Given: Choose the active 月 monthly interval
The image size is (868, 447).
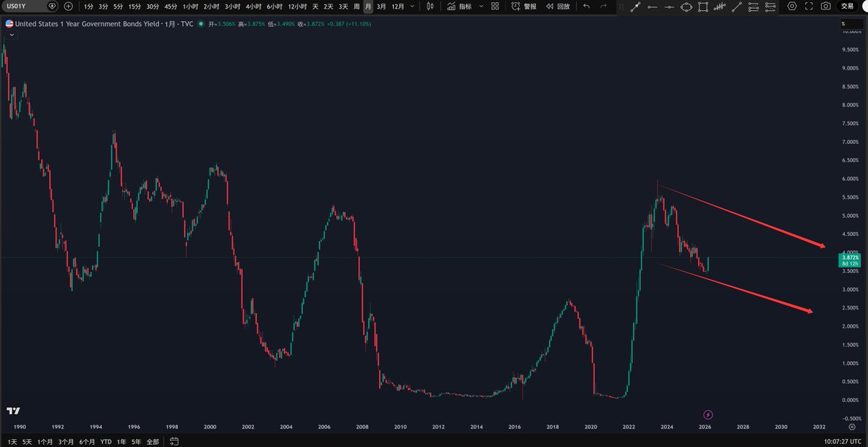Looking at the screenshot, I should pos(368,6).
